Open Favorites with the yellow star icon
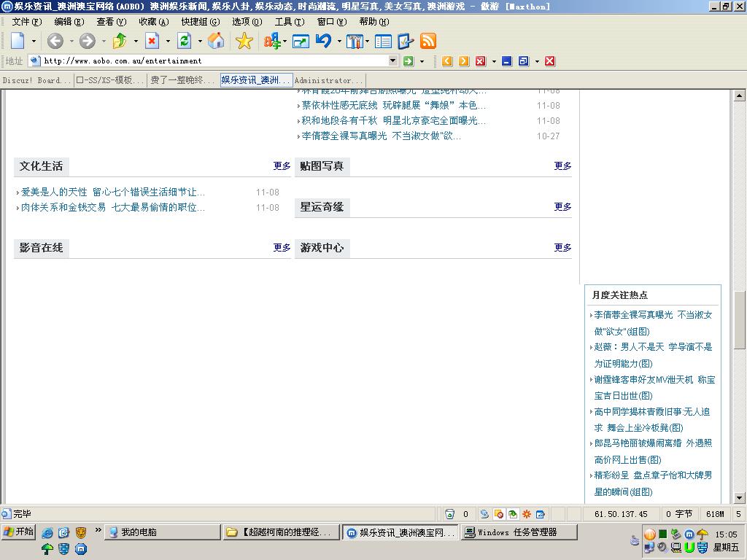This screenshot has width=747, height=560. click(244, 41)
